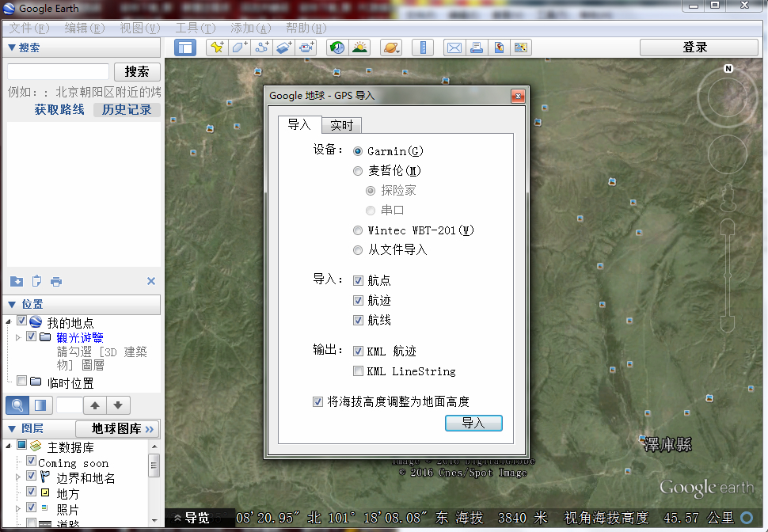
Task: Click the email envelope toolbar icon
Action: pos(454,47)
